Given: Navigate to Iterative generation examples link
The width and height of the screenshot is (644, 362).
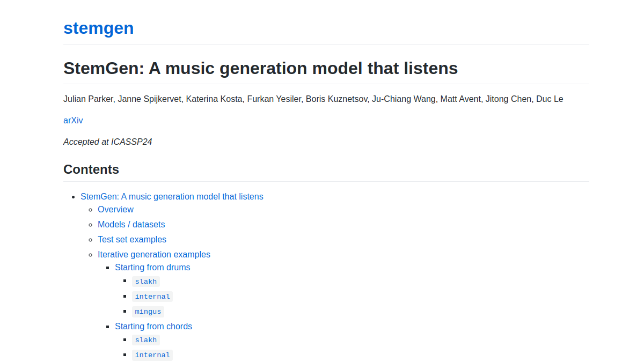Looking at the screenshot, I should pyautogui.click(x=154, y=254).
